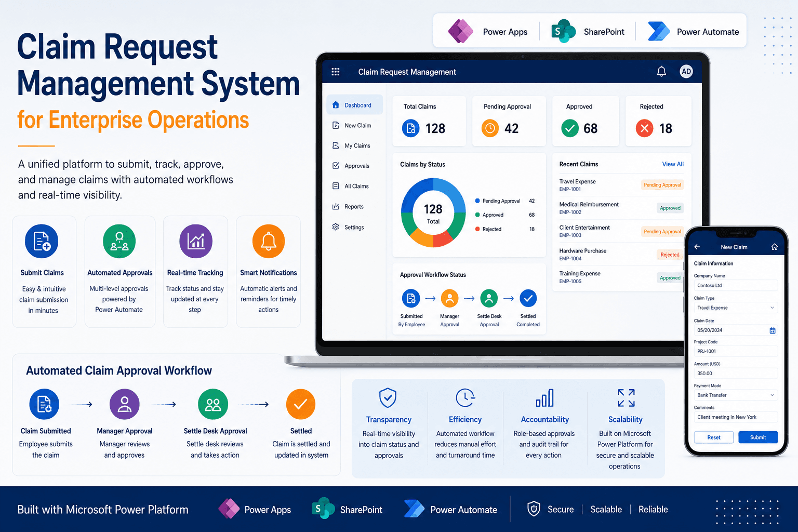Click the Project Code input field

coord(736,351)
